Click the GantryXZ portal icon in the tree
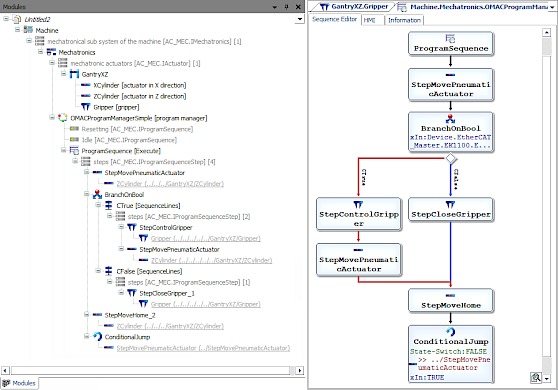558x390 pixels. pos(74,74)
